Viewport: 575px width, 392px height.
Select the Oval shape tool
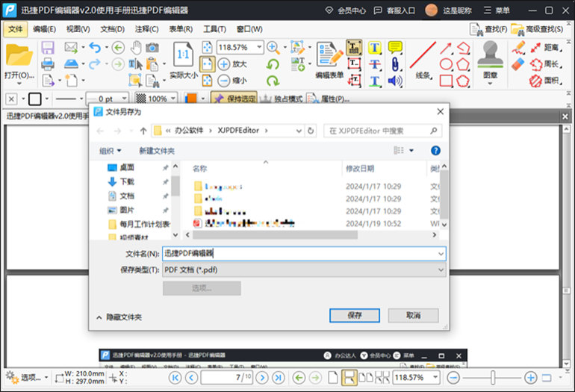pyautogui.click(x=446, y=64)
